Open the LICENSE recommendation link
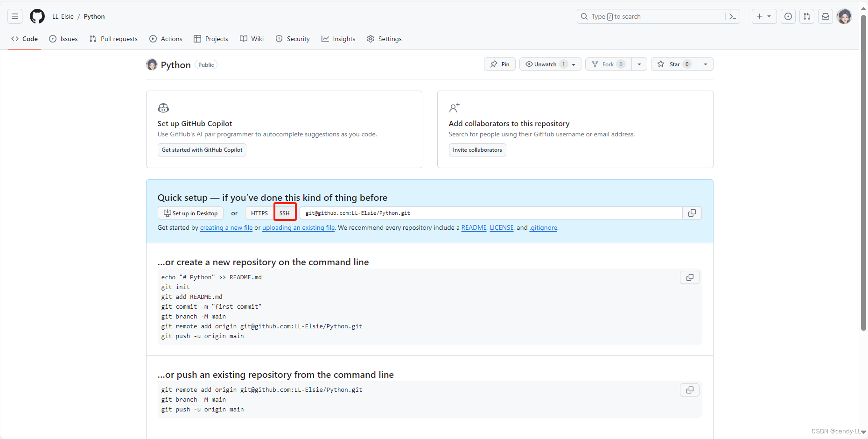This screenshot has height=439, width=868. [x=502, y=228]
